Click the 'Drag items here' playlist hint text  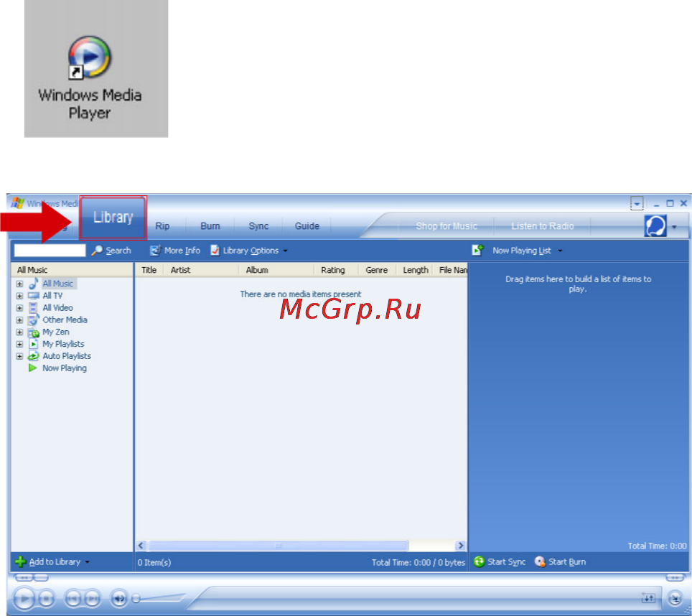[578, 284]
